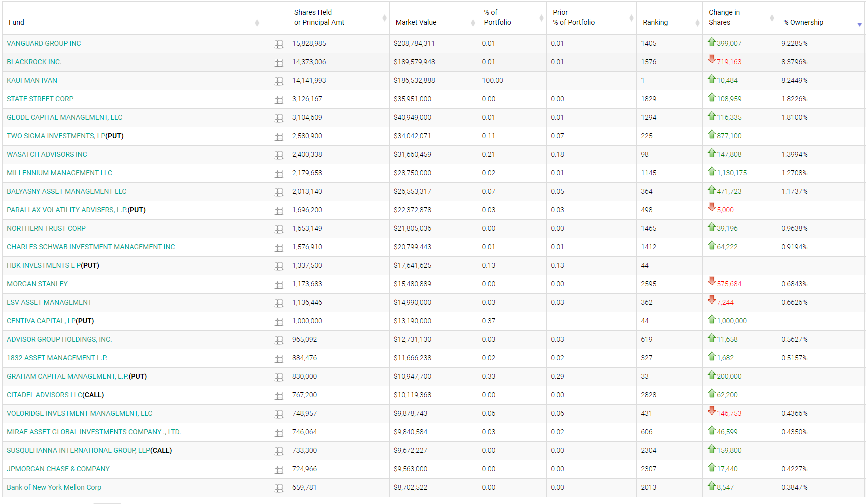The width and height of the screenshot is (866, 504).
Task: Open WASATCH ADVISORS INC link
Action: 47,154
